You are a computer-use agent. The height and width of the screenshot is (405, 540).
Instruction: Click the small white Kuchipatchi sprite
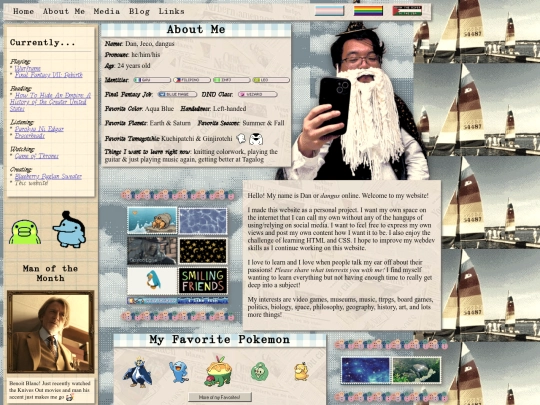[x=241, y=139]
